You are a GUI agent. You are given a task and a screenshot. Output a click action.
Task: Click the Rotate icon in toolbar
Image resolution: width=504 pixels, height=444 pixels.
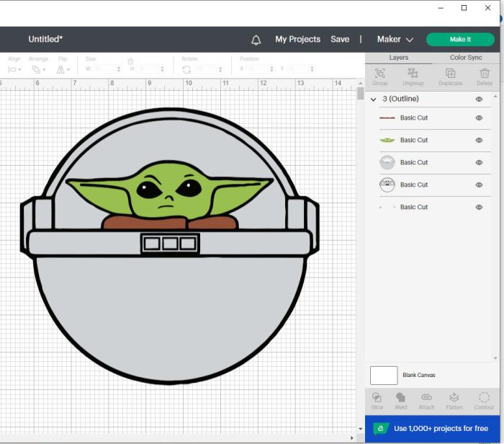click(x=186, y=69)
